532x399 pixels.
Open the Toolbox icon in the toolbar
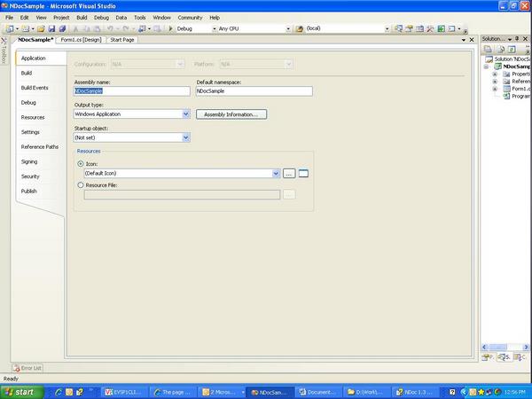(430, 29)
